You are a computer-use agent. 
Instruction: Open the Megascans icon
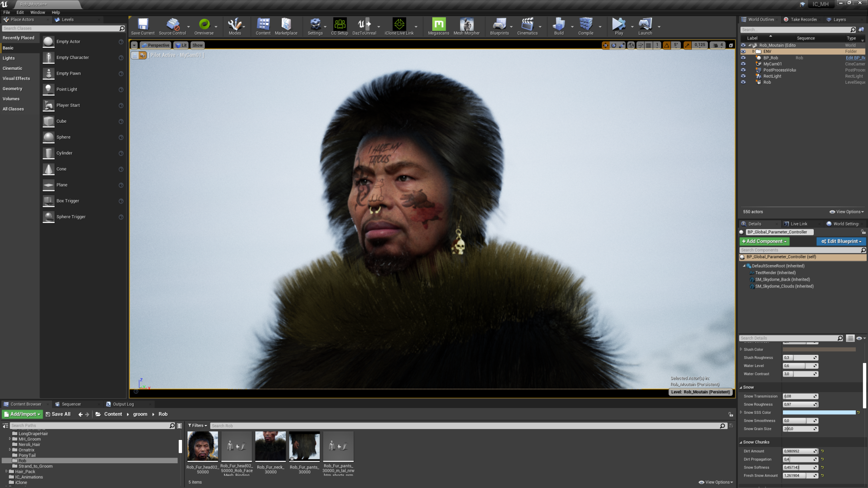tap(438, 26)
